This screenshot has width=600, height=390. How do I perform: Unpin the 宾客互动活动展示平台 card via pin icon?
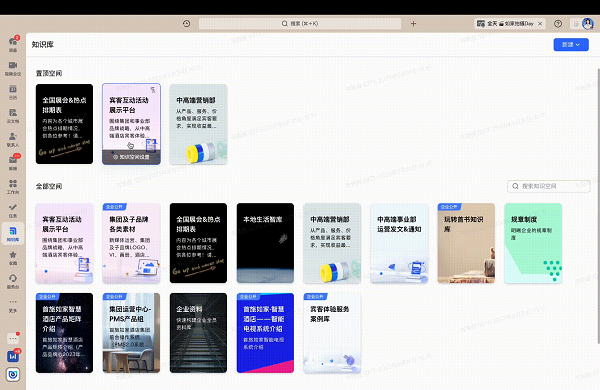[153, 90]
